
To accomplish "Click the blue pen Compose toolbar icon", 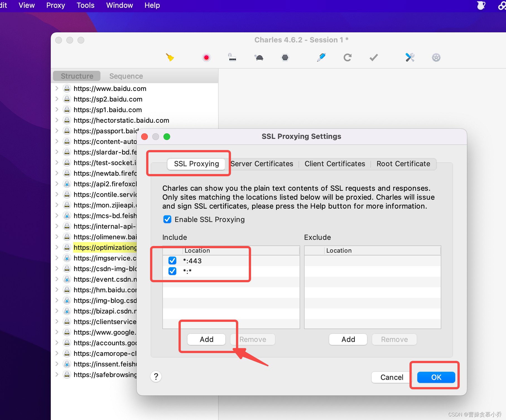I will tap(321, 57).
